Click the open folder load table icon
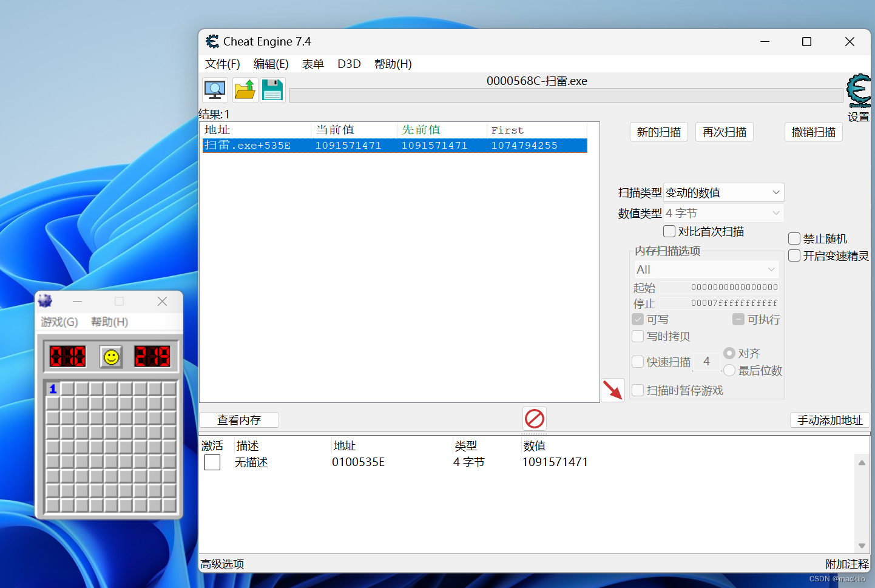 click(x=245, y=90)
